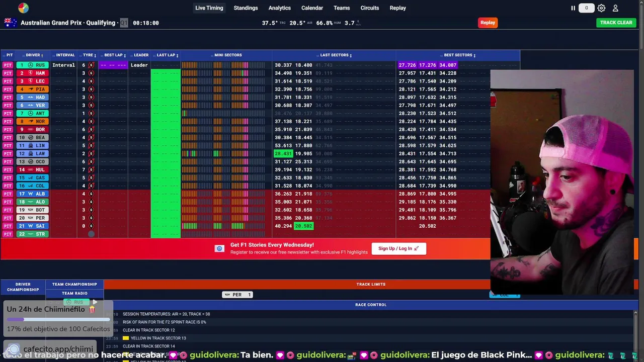Click the Cafecitos goal progress bar

[58, 320]
